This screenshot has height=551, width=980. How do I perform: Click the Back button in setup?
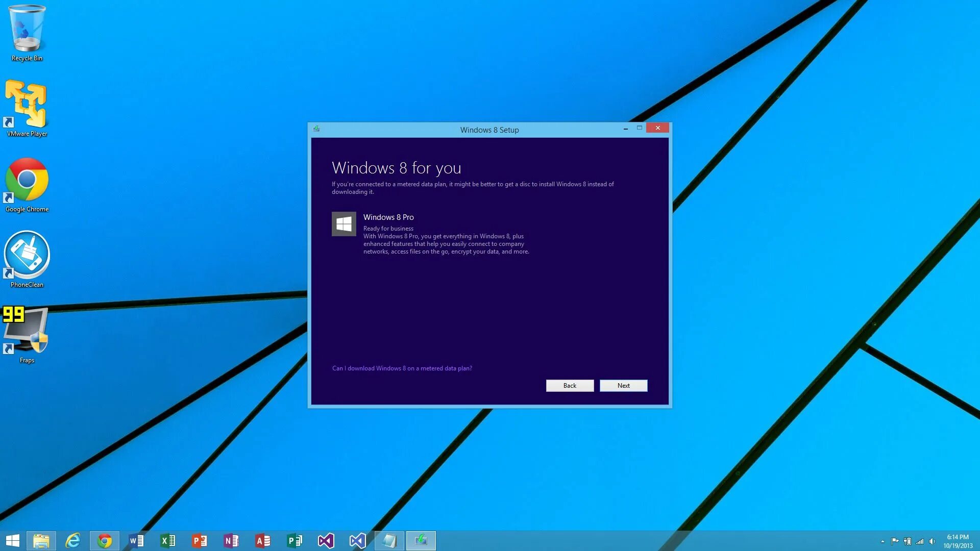570,386
